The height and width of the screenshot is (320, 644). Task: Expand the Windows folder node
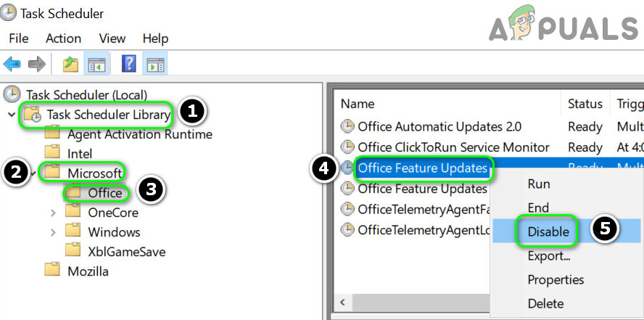click(53, 232)
